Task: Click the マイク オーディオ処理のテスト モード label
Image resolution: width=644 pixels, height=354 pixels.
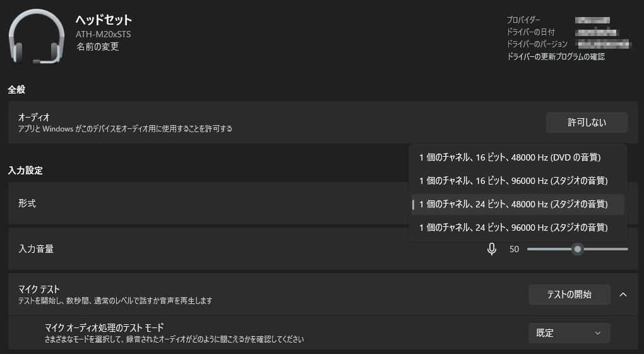Action: (x=104, y=327)
